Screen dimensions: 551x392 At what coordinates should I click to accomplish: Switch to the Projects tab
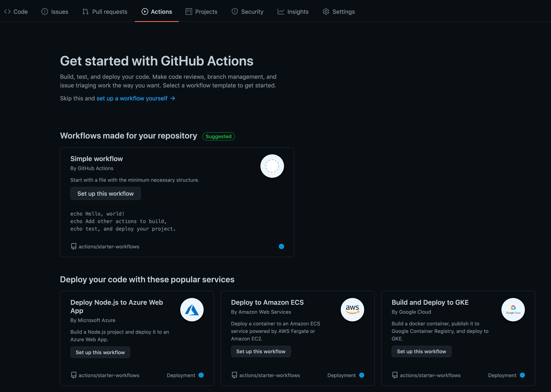pyautogui.click(x=201, y=11)
